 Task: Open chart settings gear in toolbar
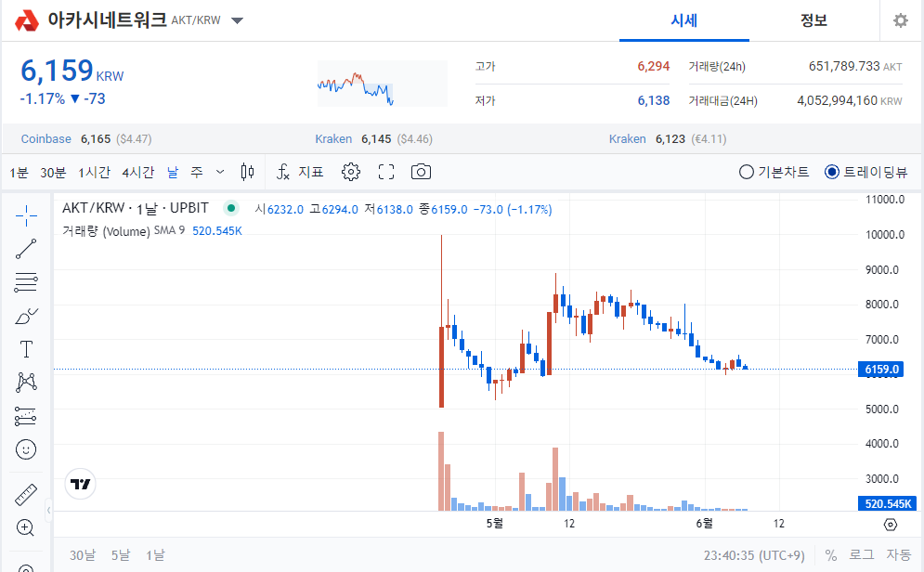pos(351,172)
